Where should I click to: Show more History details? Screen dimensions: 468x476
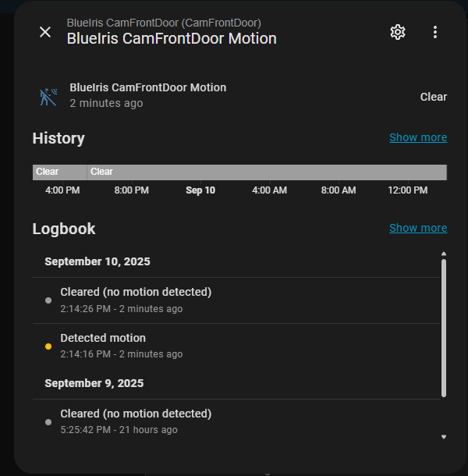click(x=418, y=137)
